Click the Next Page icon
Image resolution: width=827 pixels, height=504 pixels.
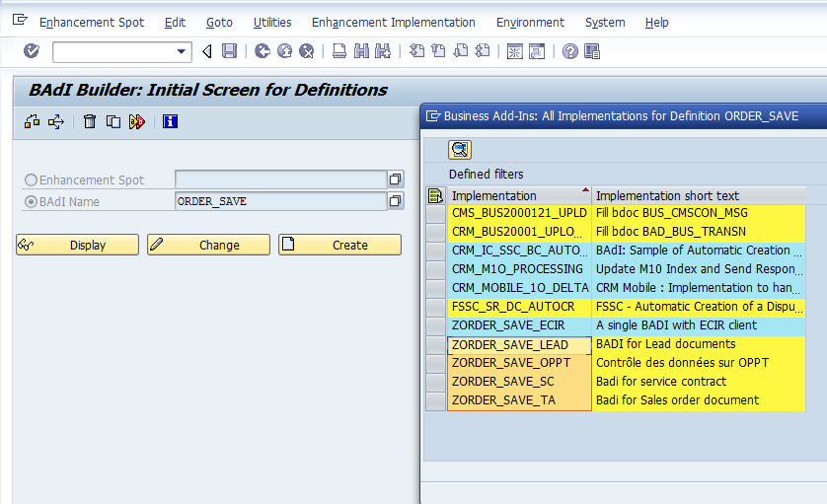click(461, 51)
